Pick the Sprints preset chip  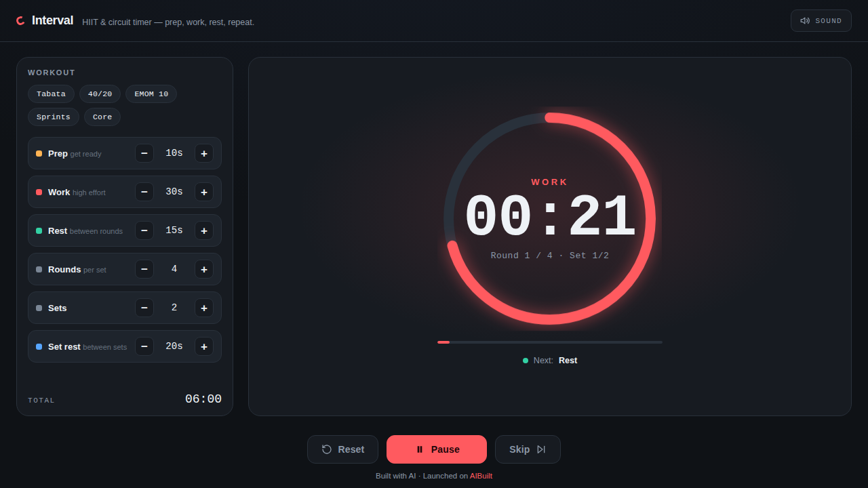point(54,117)
